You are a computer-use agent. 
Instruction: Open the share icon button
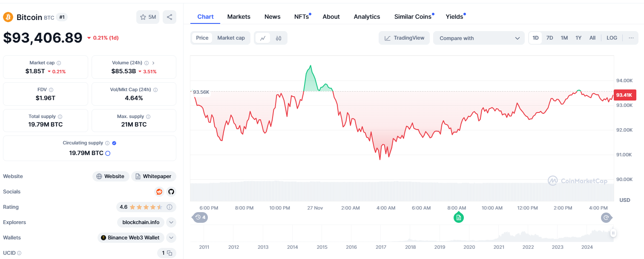pos(170,17)
